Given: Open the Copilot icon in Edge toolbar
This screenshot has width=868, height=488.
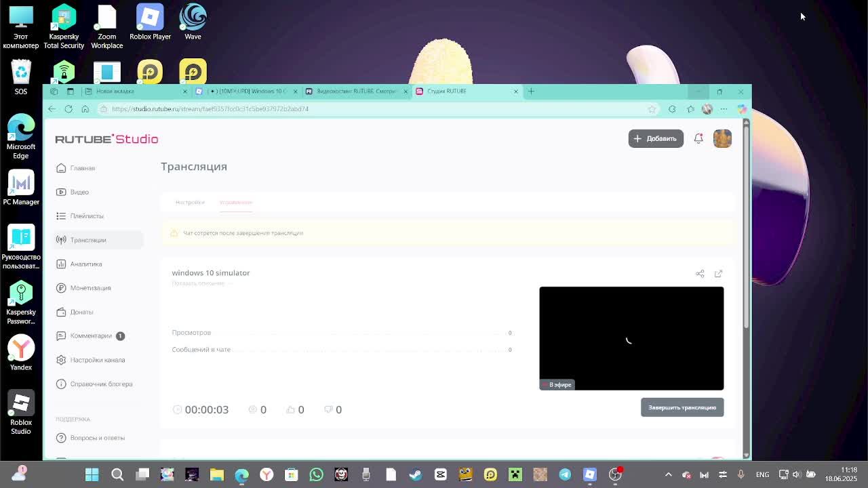Looking at the screenshot, I should point(742,108).
